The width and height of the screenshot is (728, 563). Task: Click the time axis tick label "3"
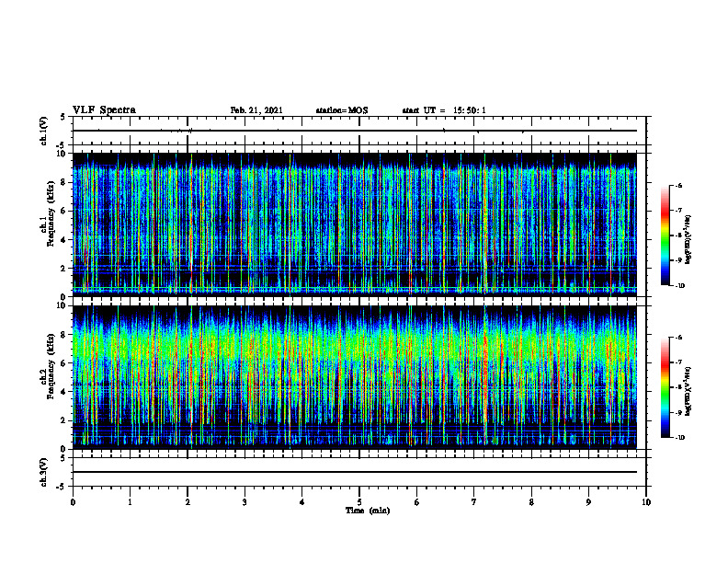[x=245, y=502]
